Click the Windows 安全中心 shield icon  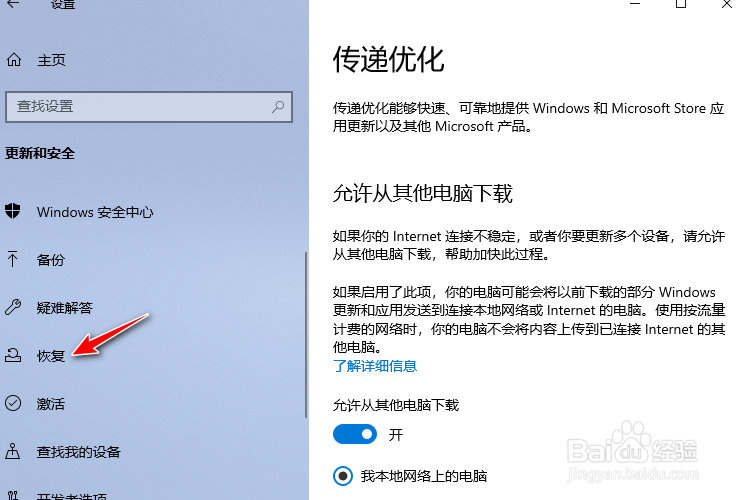[13, 212]
